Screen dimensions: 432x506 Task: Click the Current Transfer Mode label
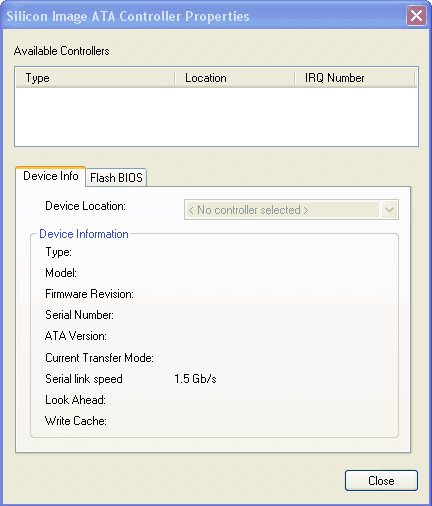click(x=99, y=358)
